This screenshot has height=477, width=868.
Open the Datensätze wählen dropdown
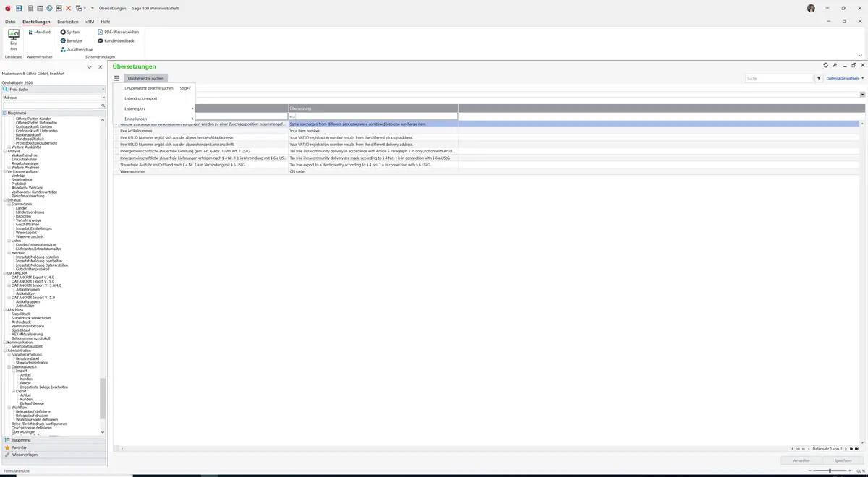(845, 78)
